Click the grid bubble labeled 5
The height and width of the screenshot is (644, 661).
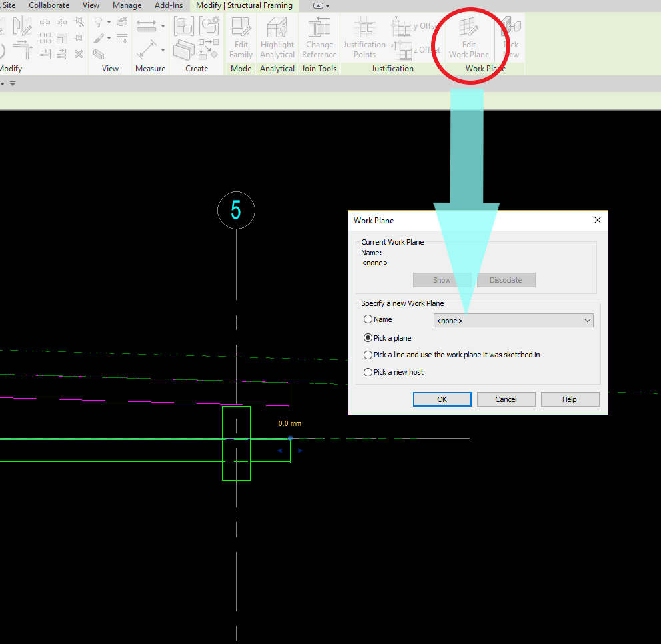pos(236,210)
